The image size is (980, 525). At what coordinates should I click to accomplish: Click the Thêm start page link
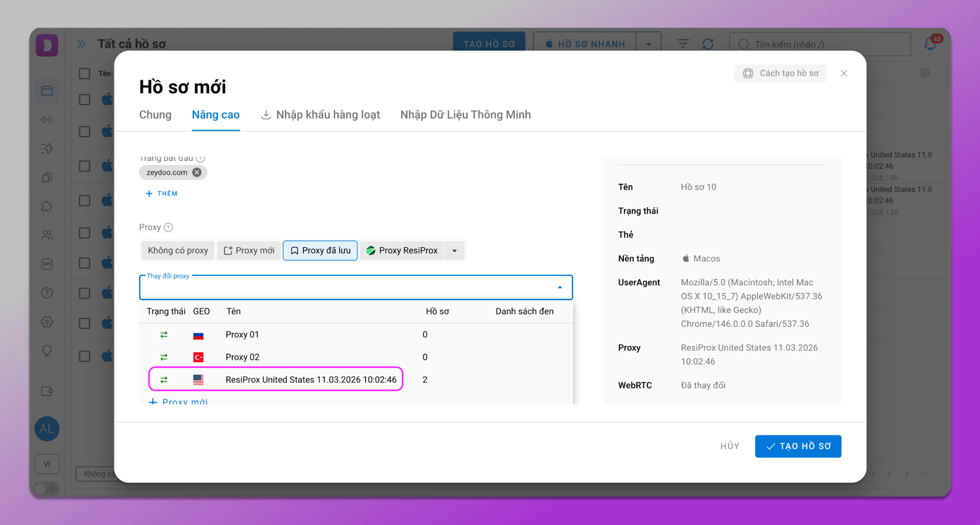pos(161,194)
